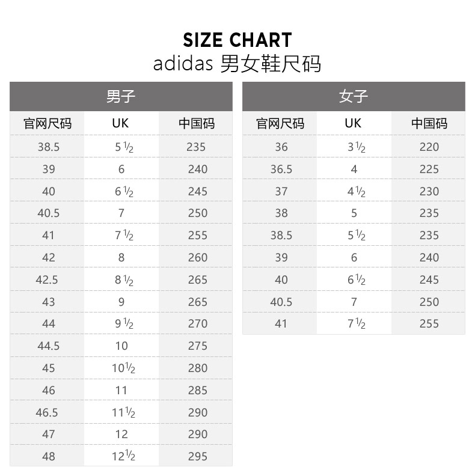This screenshot has width=475, height=476.
Task: Click the 295 China size cell
Action: 197,457
